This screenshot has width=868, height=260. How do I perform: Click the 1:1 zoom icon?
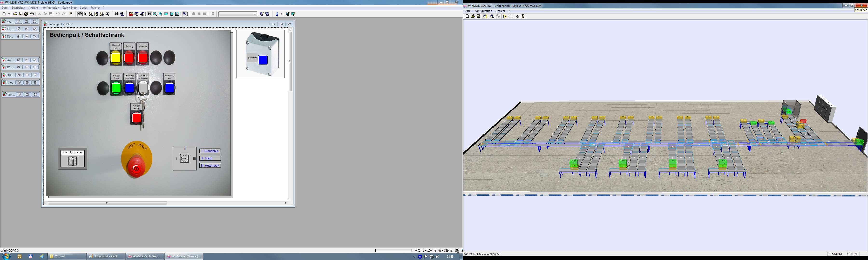coord(149,14)
